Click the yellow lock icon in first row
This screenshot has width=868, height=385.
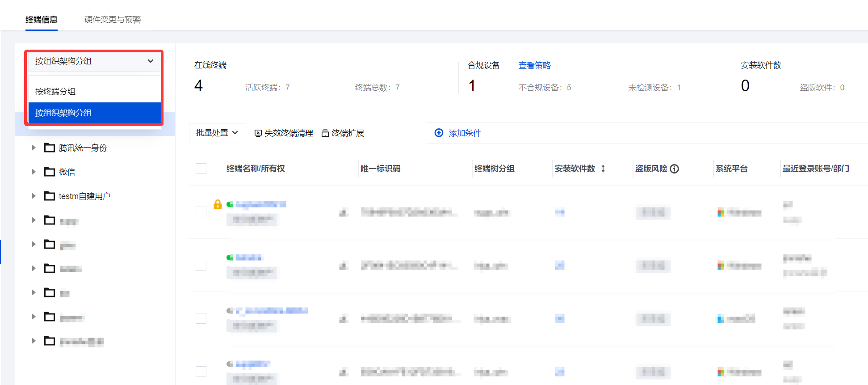pos(218,204)
